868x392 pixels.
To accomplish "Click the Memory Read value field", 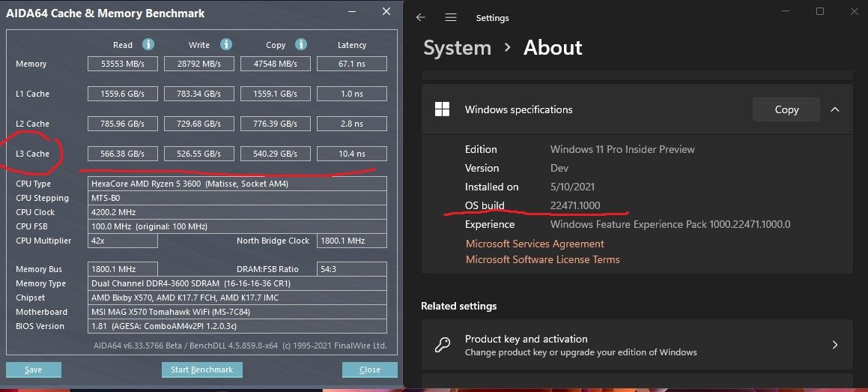I will click(123, 64).
